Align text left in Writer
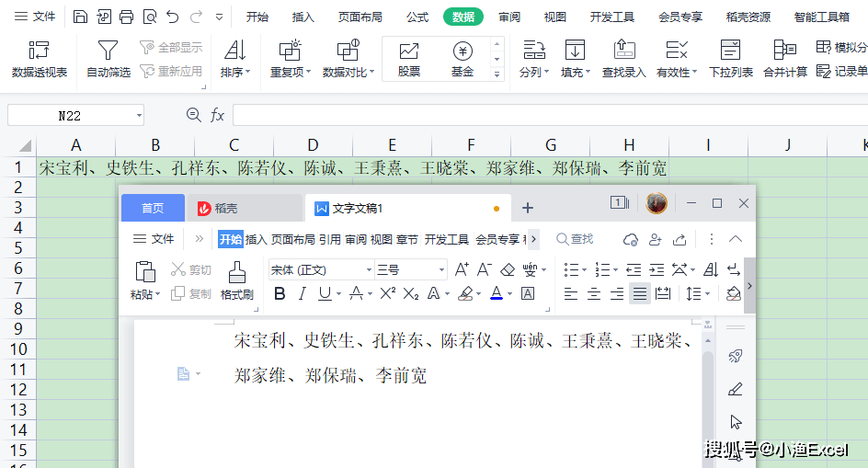This screenshot has width=868, height=468. [571, 293]
